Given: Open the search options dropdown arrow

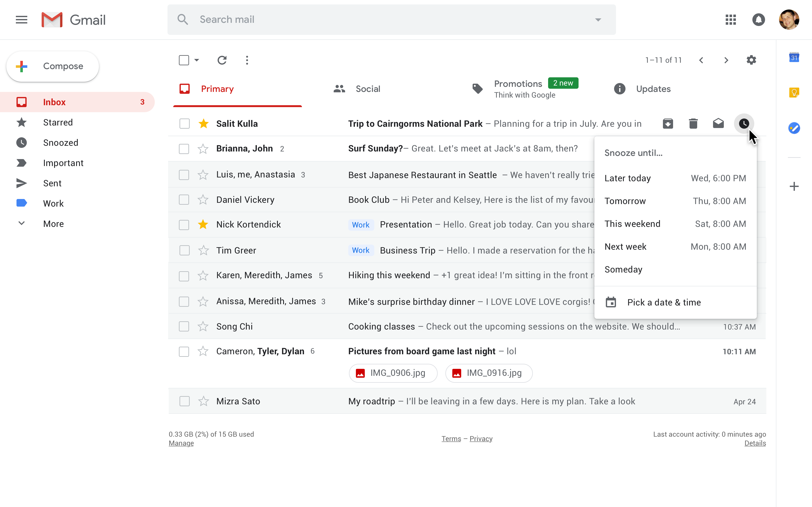Looking at the screenshot, I should [598, 19].
